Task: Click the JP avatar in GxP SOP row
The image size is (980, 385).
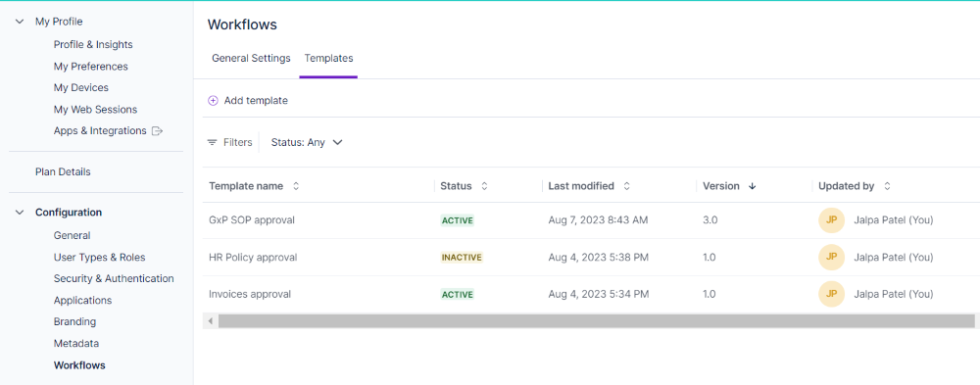Action: coord(831,220)
